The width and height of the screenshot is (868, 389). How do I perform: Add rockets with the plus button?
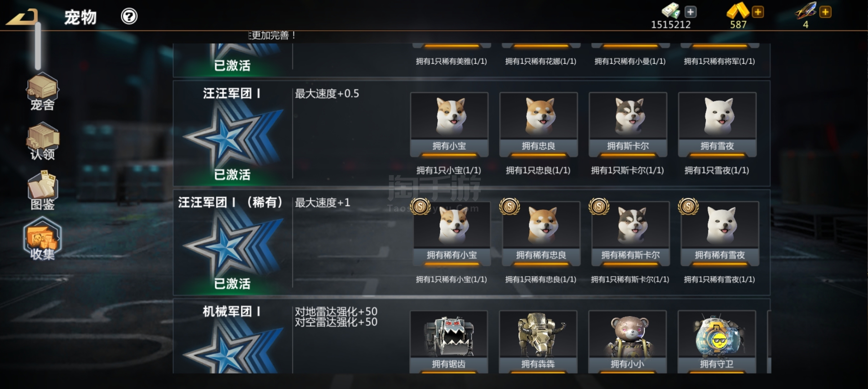[x=825, y=12]
